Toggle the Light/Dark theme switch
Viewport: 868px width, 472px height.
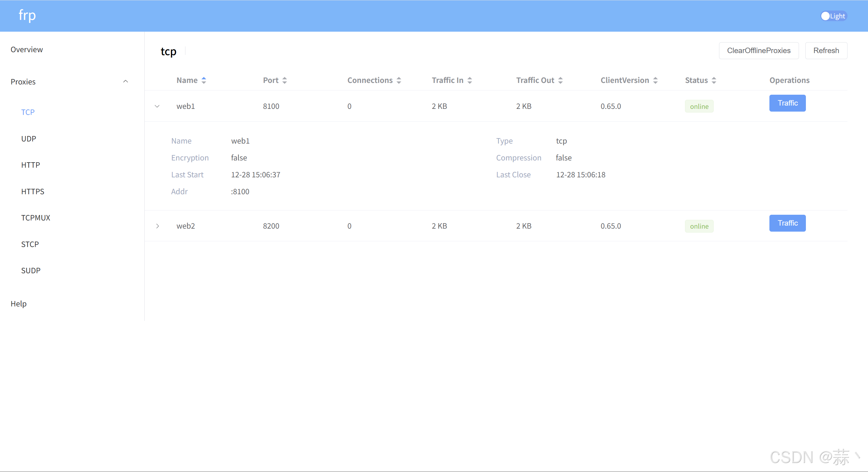pos(833,16)
